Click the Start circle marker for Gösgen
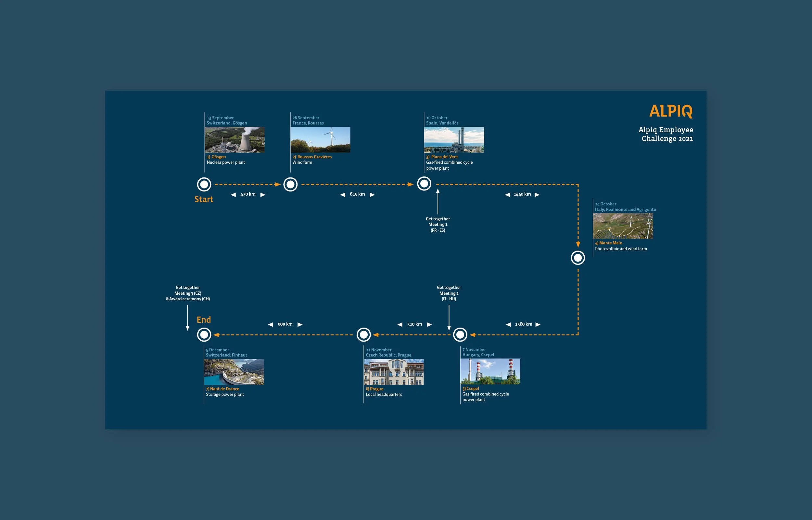 tap(204, 184)
